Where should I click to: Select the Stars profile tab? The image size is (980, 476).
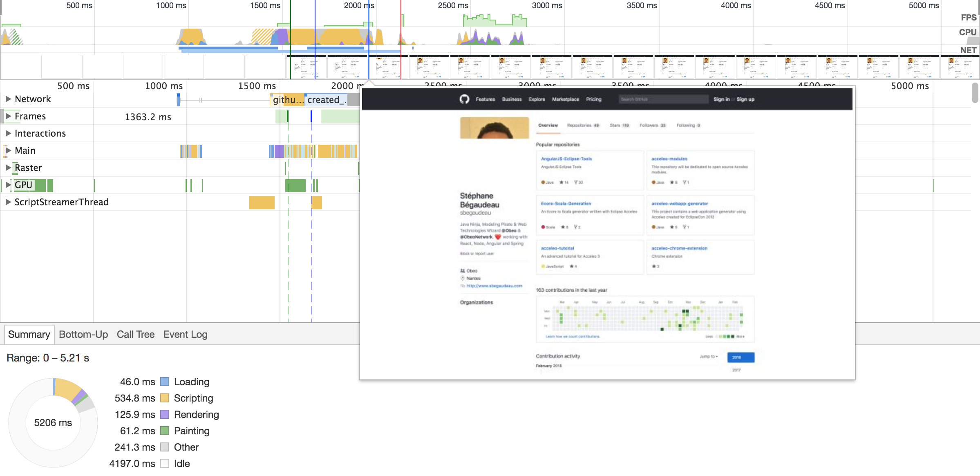(x=619, y=126)
